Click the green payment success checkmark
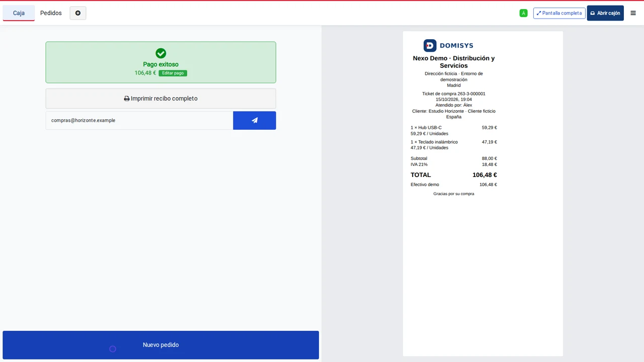The height and width of the screenshot is (362, 644). point(160,53)
